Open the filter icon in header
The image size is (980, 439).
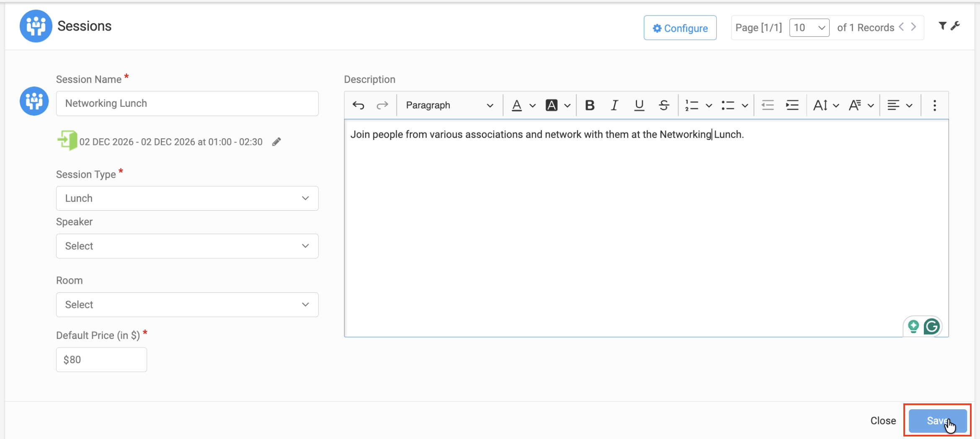942,26
